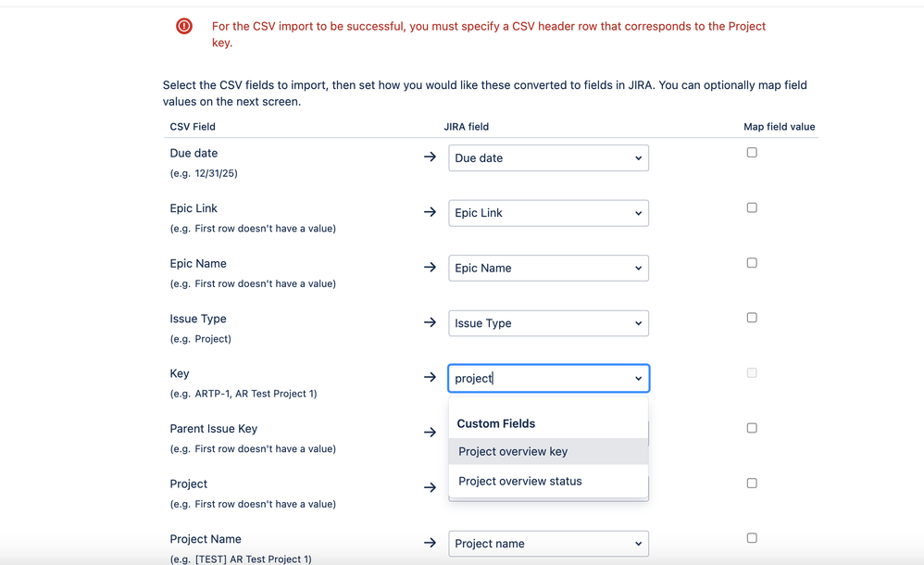Select Project overview key option
Screen dimensions: 924x565
pyautogui.click(x=549, y=451)
